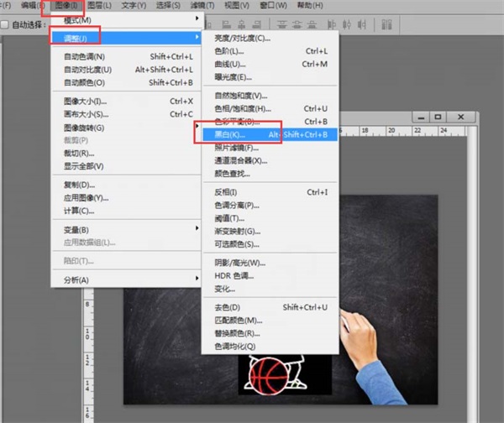Choose 可选颜色(S)... adjustment
Viewport: 504px width, 423px height.
270,244
